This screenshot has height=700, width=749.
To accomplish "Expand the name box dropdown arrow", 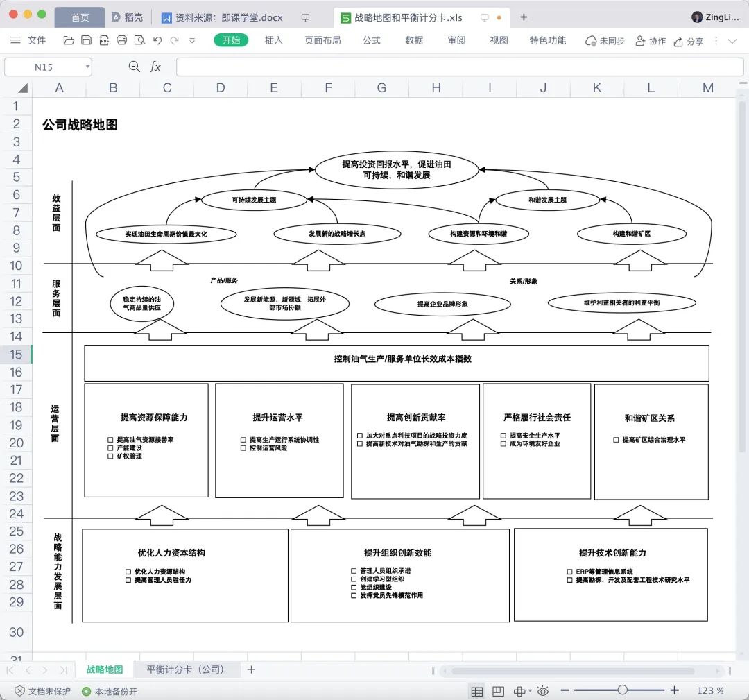I will [87, 67].
